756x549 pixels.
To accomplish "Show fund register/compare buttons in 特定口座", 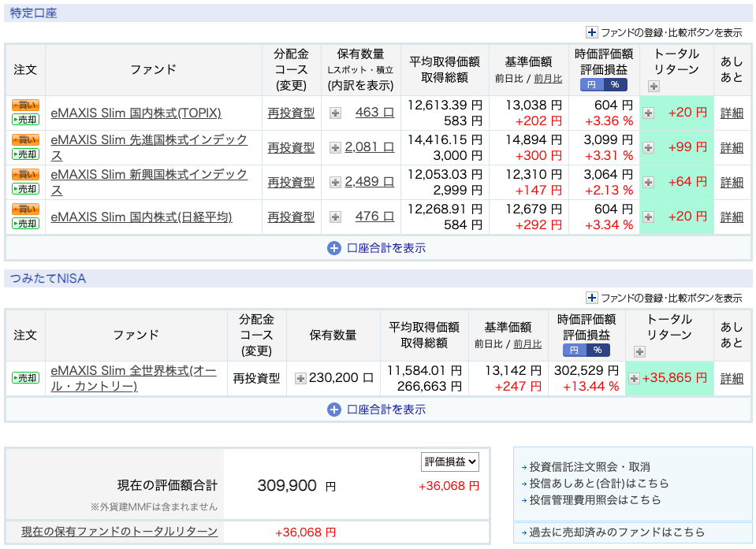I will tap(664, 33).
